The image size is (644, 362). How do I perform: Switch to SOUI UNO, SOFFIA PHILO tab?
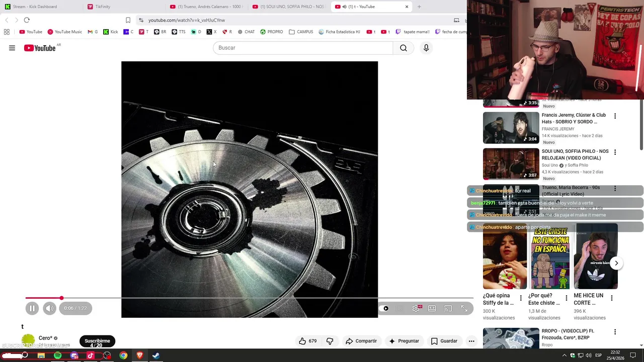(289, 7)
